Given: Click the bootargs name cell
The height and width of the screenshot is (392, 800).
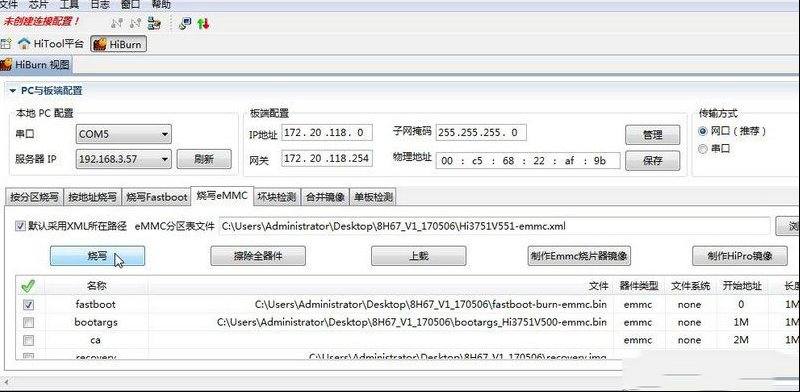Looking at the screenshot, I should [95, 323].
